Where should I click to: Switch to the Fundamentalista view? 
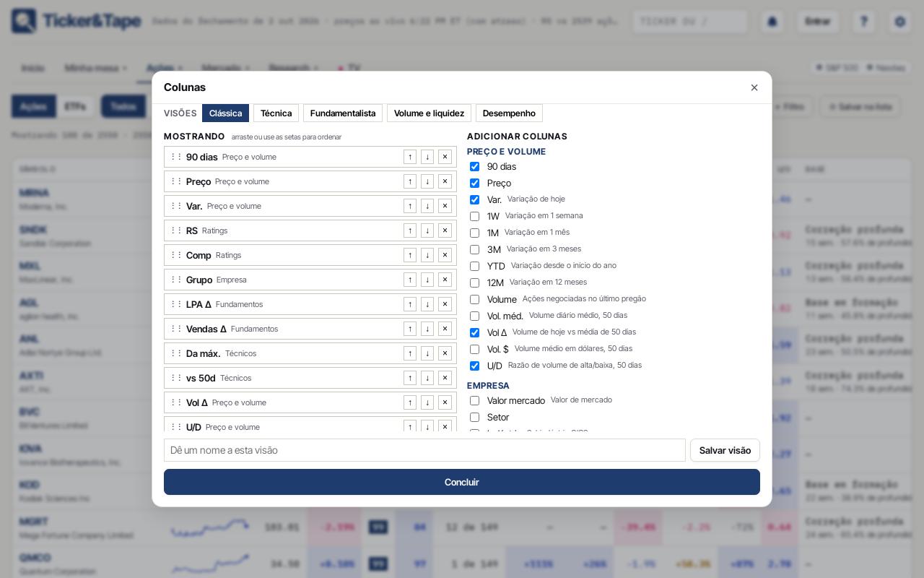pos(343,113)
